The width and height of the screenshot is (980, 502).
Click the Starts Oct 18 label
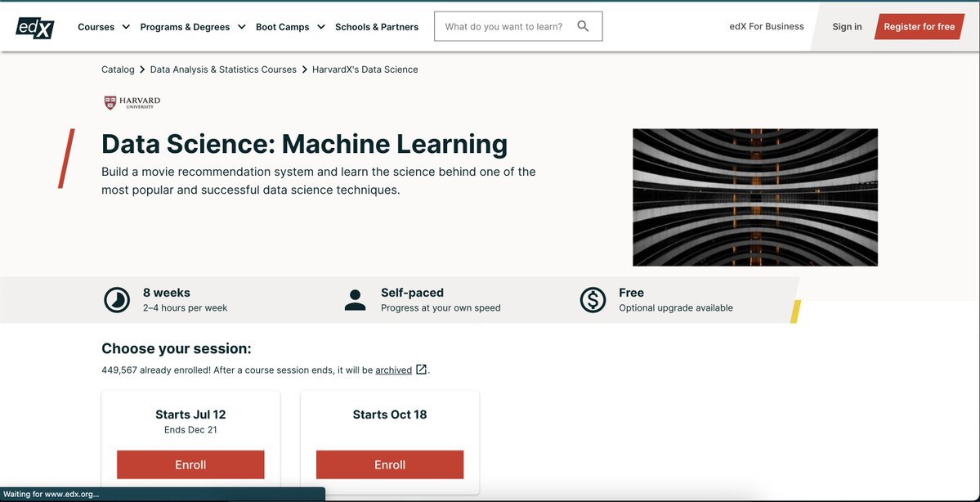(x=390, y=415)
